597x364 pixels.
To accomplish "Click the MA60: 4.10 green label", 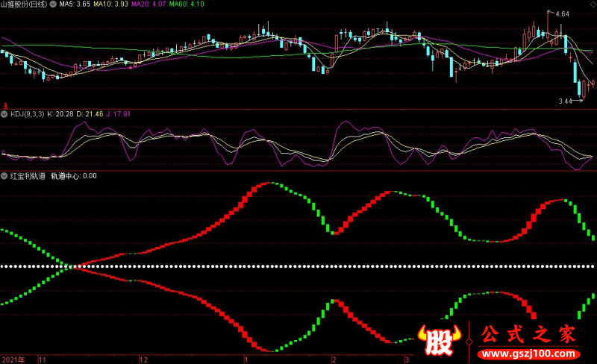I will coord(187,4).
